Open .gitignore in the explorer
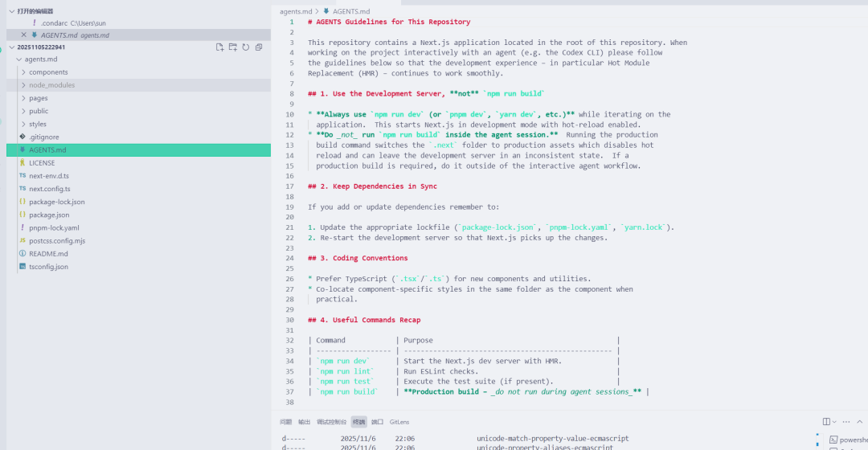 pyautogui.click(x=138, y=137)
